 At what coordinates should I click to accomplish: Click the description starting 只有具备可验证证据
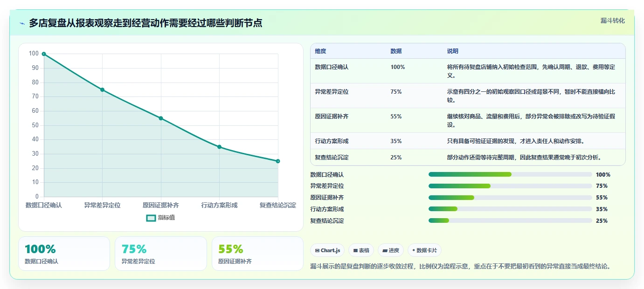pos(516,141)
